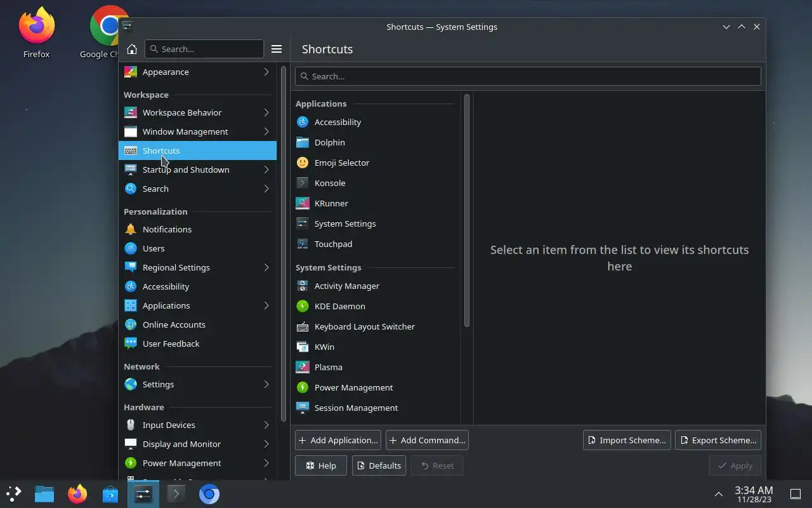Show hidden system tray icons arrow
This screenshot has height=508, width=812.
[719, 494]
